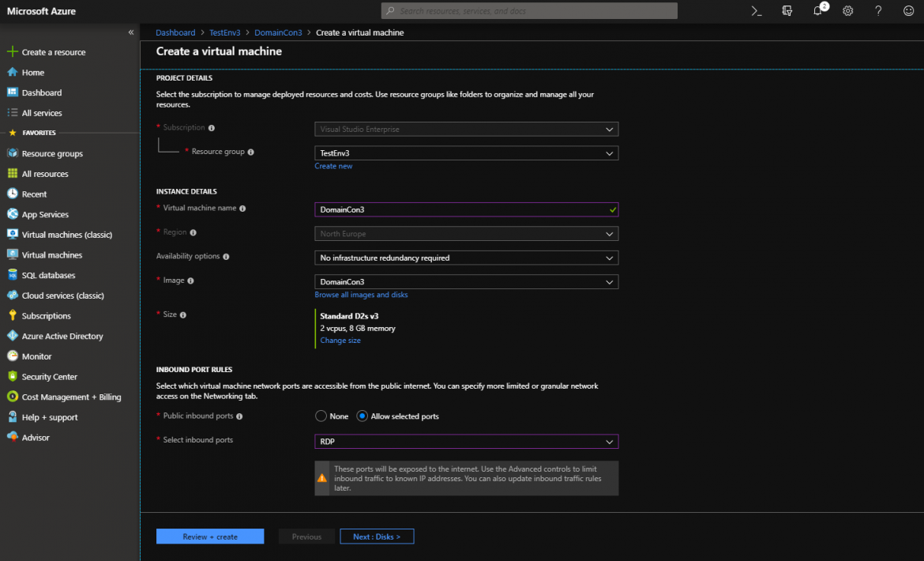Open All resources from sidebar

coord(45,174)
